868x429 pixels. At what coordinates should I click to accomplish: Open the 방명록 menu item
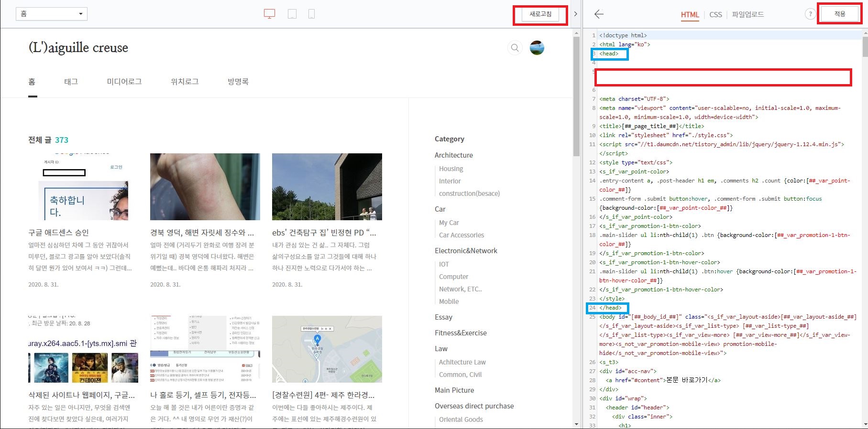click(238, 82)
